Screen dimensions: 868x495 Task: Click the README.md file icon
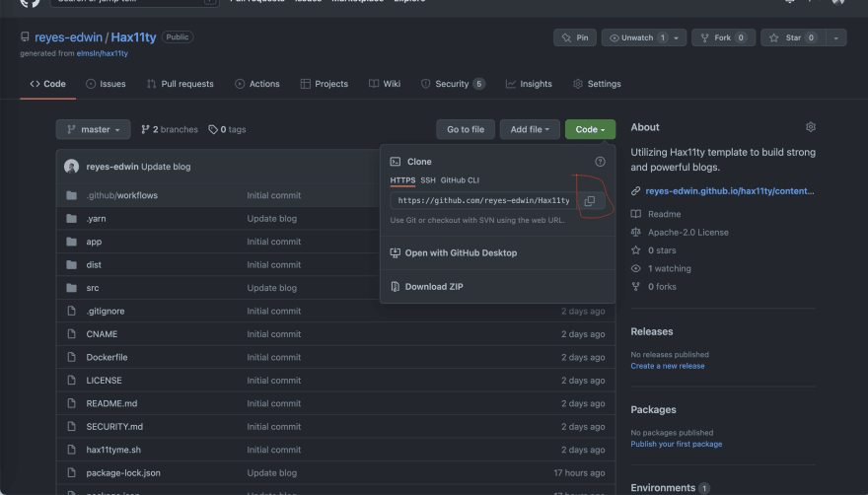[71, 403]
